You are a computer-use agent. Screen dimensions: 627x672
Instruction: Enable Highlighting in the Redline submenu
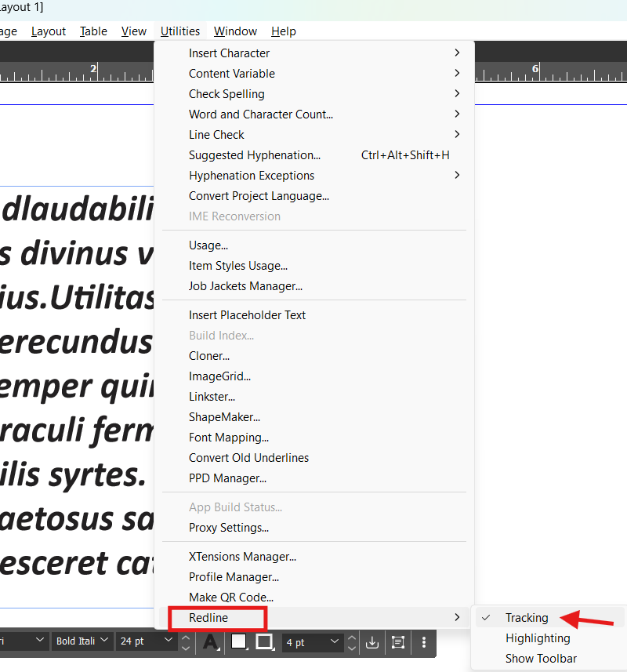click(538, 637)
